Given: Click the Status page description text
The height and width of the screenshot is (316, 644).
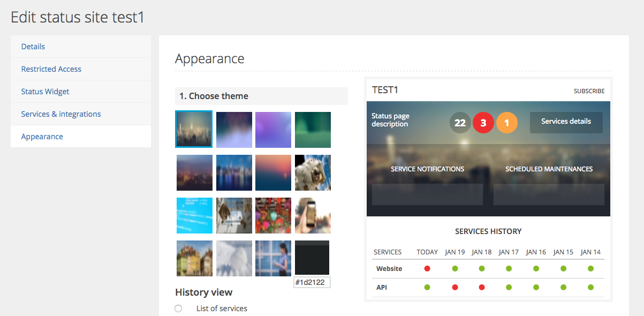Looking at the screenshot, I should pyautogui.click(x=390, y=120).
